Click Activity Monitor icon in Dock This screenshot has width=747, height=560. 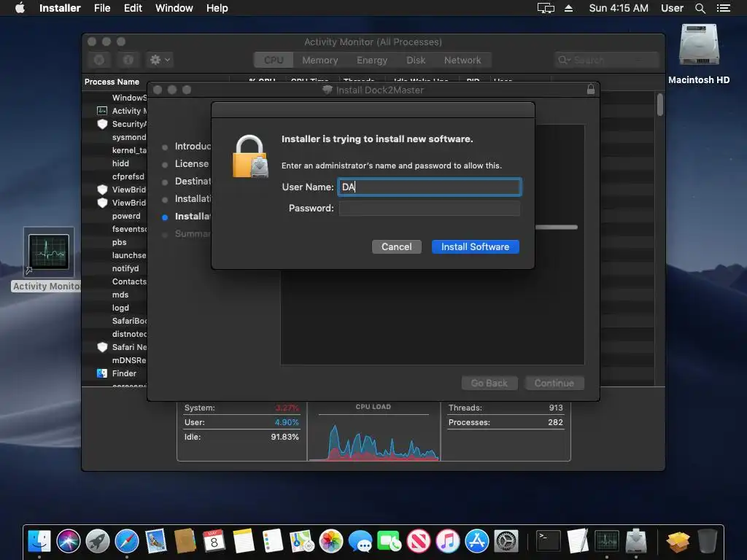[x=606, y=542]
